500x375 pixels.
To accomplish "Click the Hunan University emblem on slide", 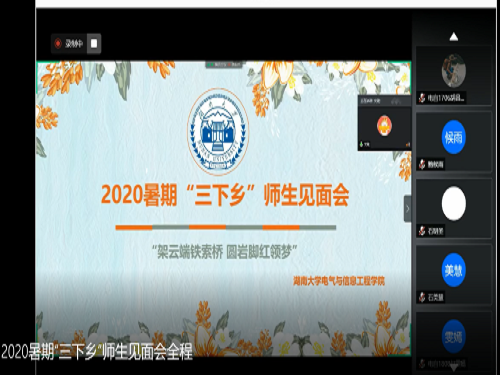I will (218, 132).
